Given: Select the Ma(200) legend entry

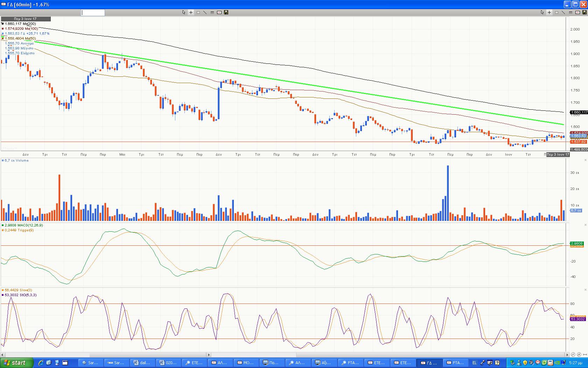Looking at the screenshot, I should 19,24.
